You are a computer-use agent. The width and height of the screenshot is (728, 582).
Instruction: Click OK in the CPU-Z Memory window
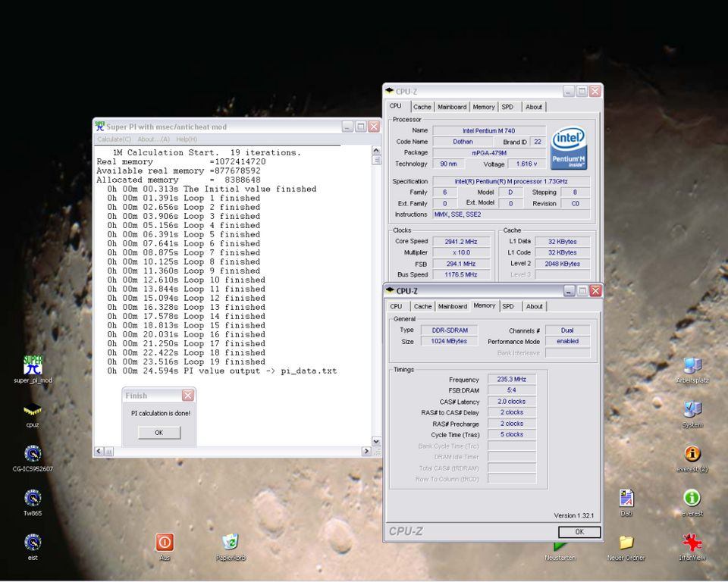click(579, 532)
